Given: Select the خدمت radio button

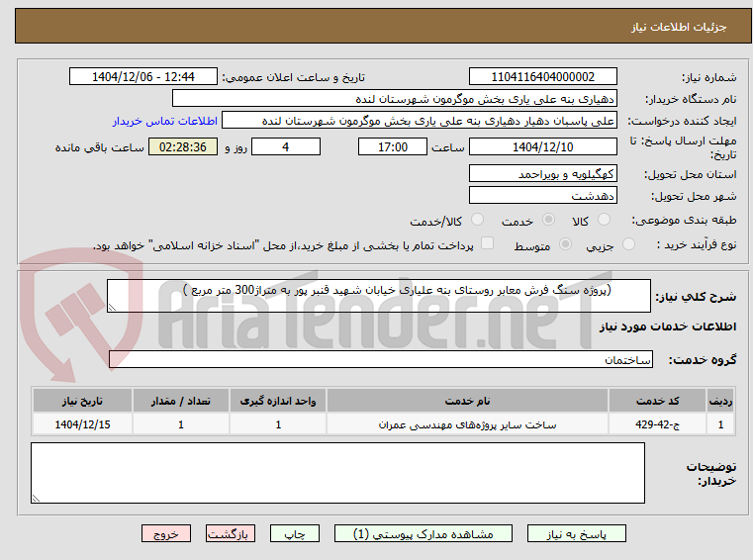Looking at the screenshot, I should tap(548, 220).
